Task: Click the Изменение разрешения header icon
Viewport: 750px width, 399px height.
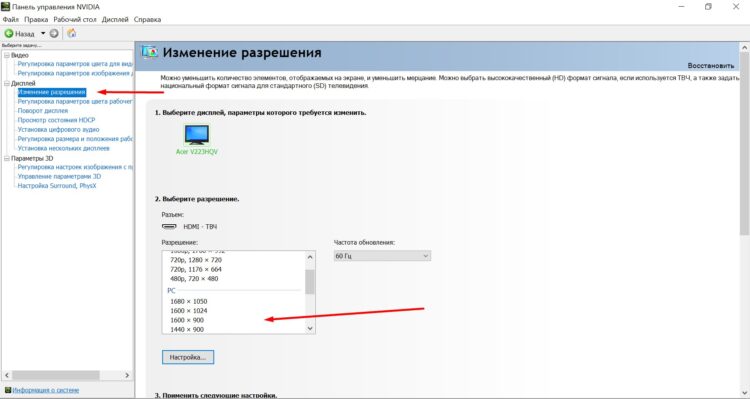Action: tap(149, 52)
